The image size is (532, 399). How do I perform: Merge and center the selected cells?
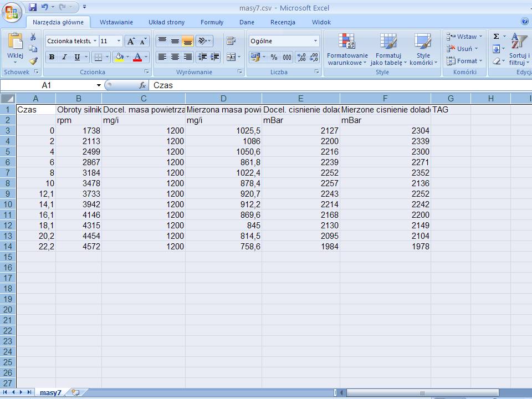point(231,57)
